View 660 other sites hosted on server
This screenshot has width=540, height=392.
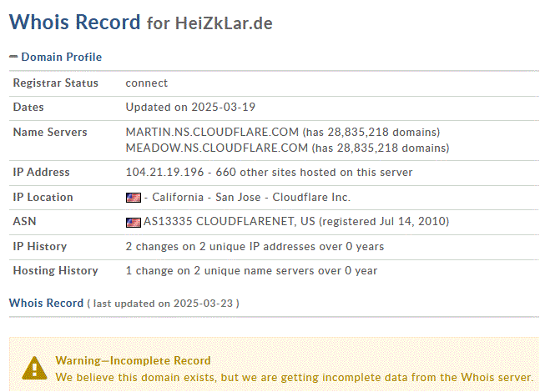click(x=314, y=172)
